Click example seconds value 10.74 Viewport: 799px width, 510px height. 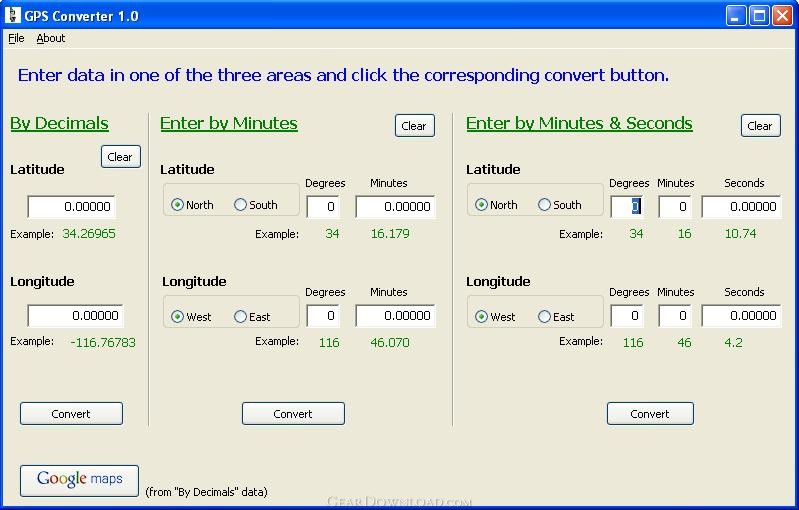(740, 233)
